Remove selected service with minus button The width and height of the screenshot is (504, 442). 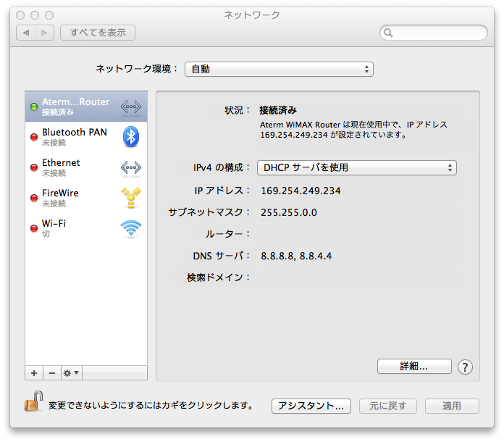[x=52, y=373]
